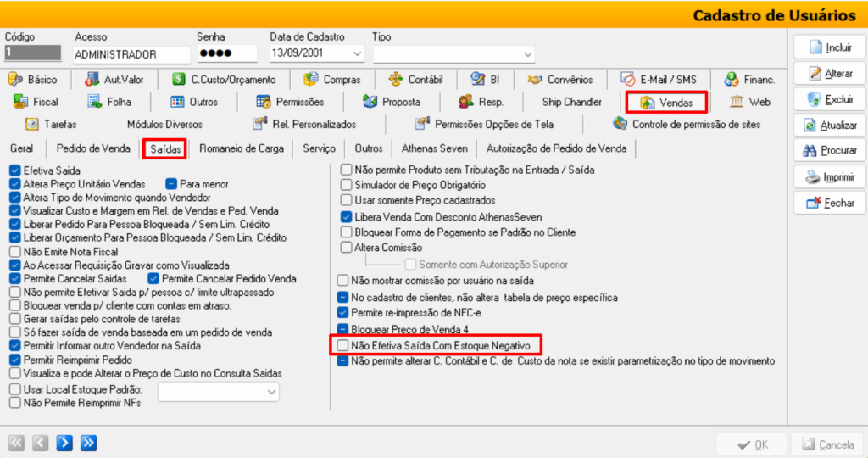Viewport: 868px width, 458px height.
Task: Click the Acesso input field
Action: pos(131,54)
